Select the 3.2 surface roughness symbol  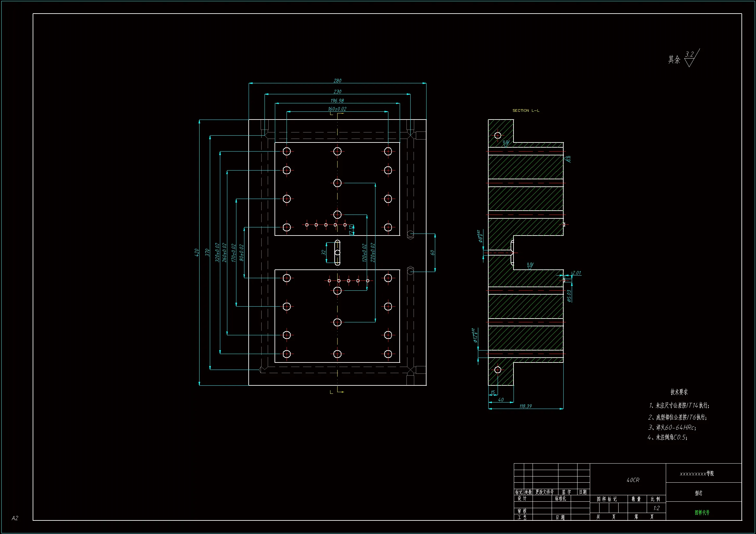coord(689,55)
